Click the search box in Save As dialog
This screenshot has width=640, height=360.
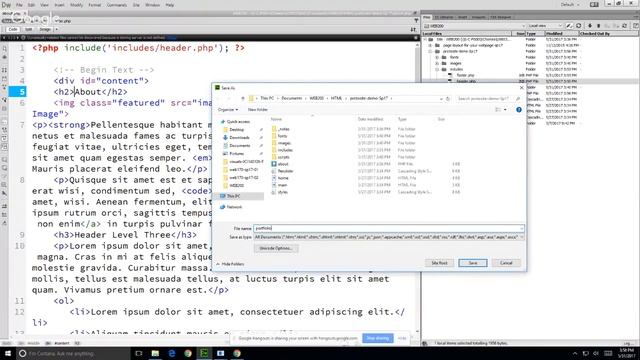click(488, 98)
